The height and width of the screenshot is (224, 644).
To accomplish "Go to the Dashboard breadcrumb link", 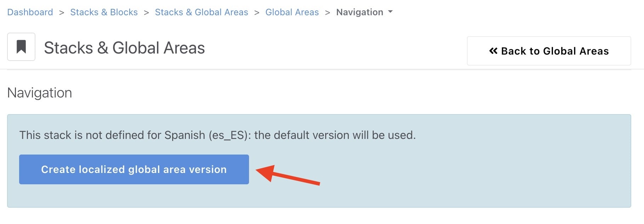I will (30, 12).
